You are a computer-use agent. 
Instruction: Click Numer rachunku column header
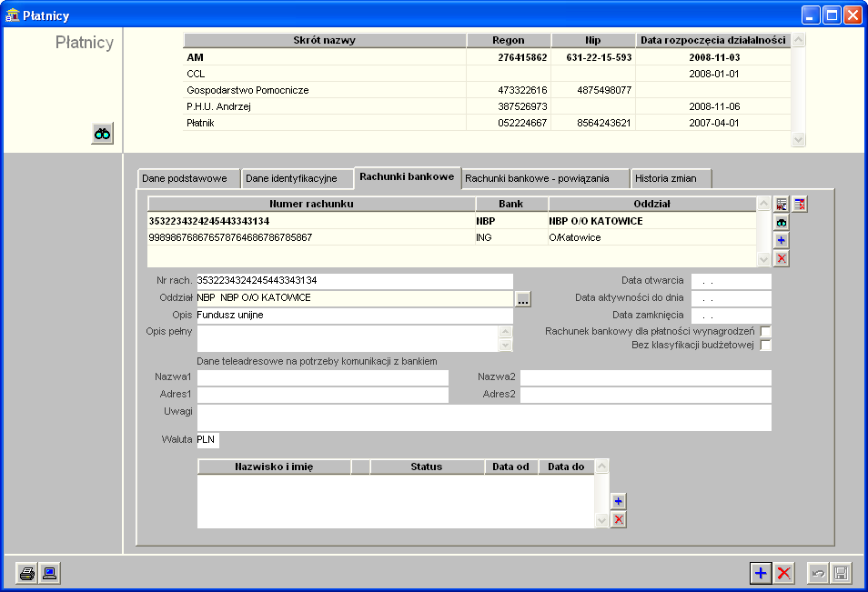[x=311, y=205]
